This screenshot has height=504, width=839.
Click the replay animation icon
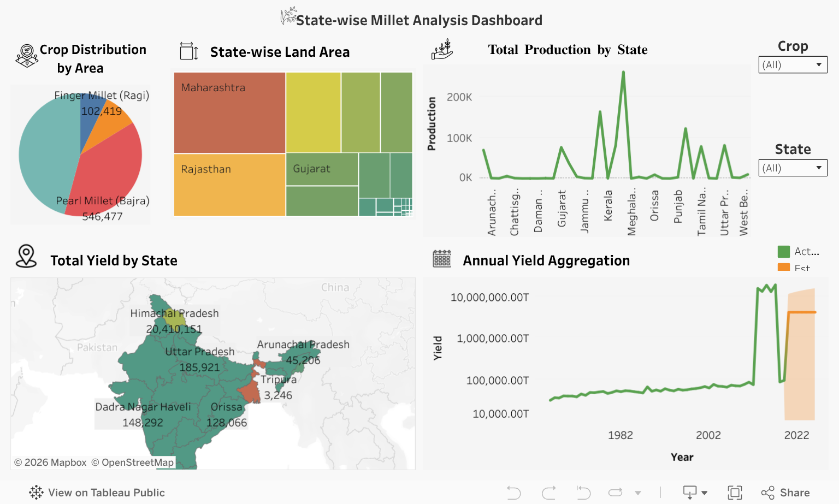[x=616, y=493]
